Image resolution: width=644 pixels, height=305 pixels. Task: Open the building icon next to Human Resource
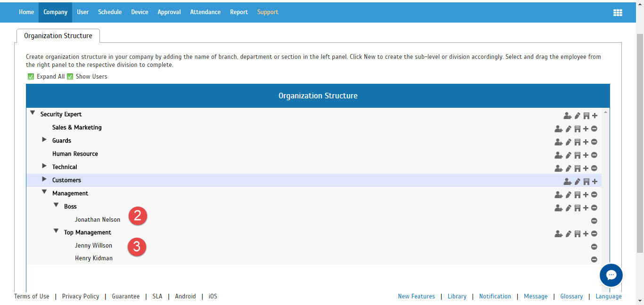coord(577,155)
